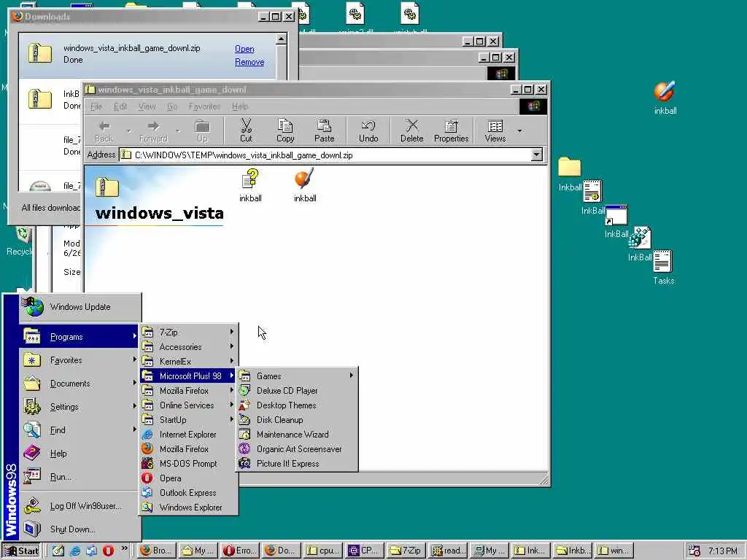This screenshot has width=747, height=560.
Task: Click Internet Explorer quick launch icon
Action: [x=75, y=551]
